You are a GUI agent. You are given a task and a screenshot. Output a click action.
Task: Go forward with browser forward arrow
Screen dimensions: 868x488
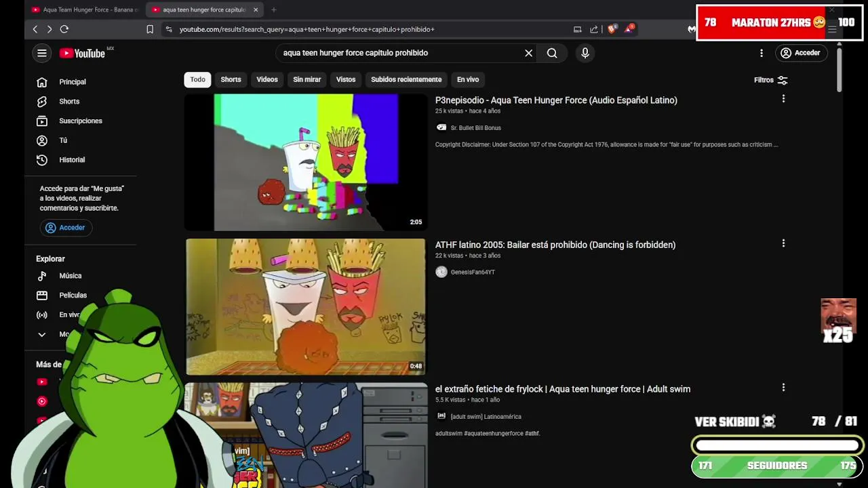click(50, 29)
